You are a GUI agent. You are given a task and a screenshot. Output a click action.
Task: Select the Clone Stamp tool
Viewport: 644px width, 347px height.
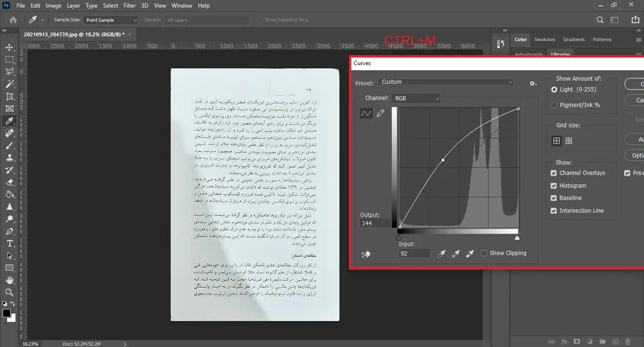pyautogui.click(x=10, y=158)
